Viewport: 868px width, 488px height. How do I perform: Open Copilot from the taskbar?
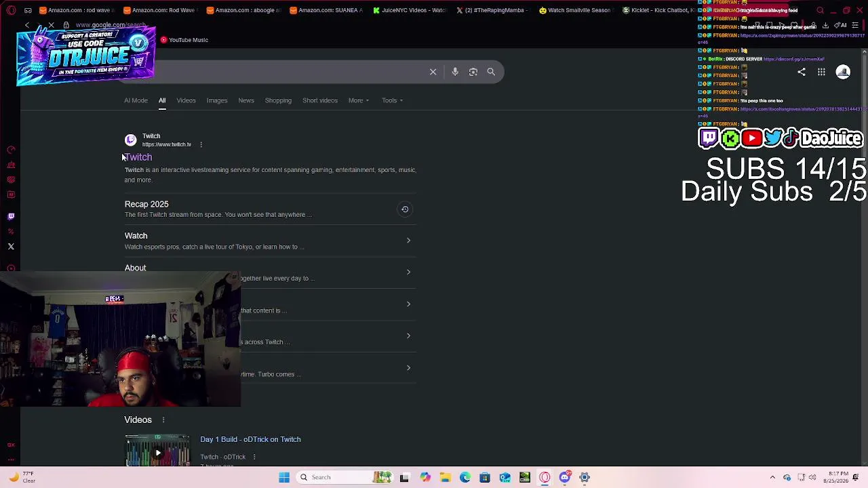coord(425,477)
